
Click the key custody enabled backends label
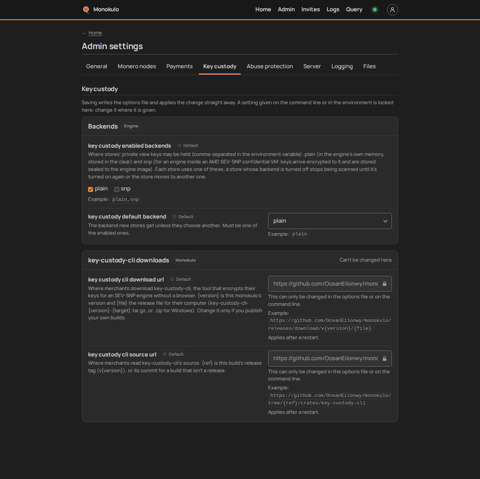[129, 146]
